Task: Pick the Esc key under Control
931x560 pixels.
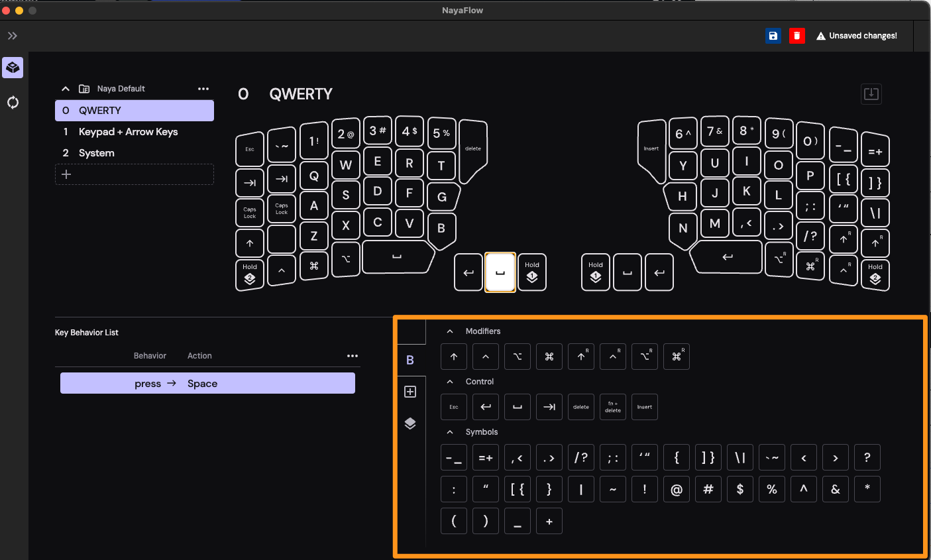Action: 454,407
